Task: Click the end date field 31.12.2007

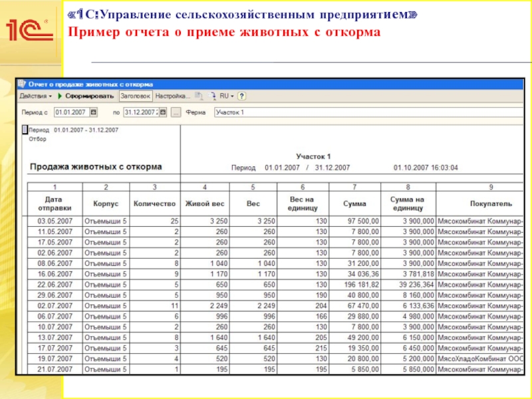Action: [141, 112]
